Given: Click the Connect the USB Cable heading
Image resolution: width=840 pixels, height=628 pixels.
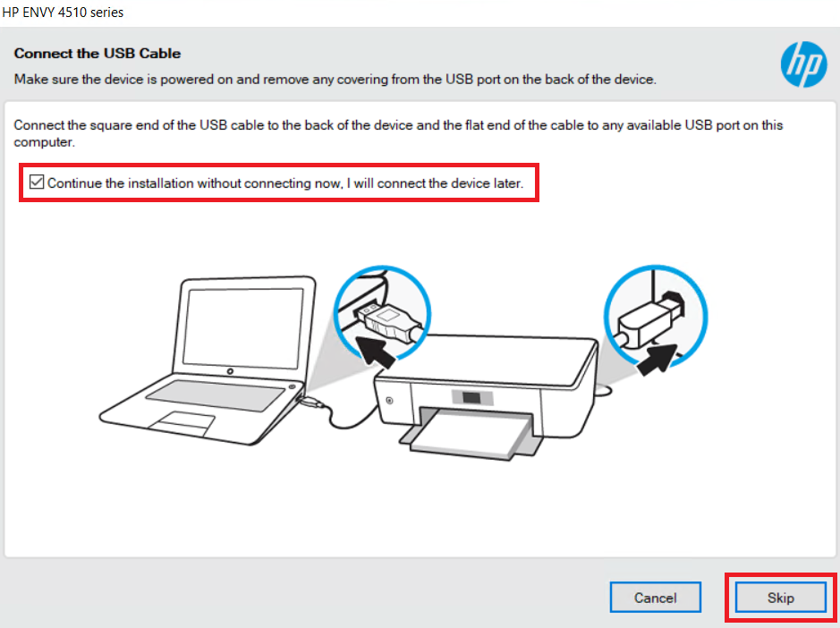Looking at the screenshot, I should [x=98, y=54].
